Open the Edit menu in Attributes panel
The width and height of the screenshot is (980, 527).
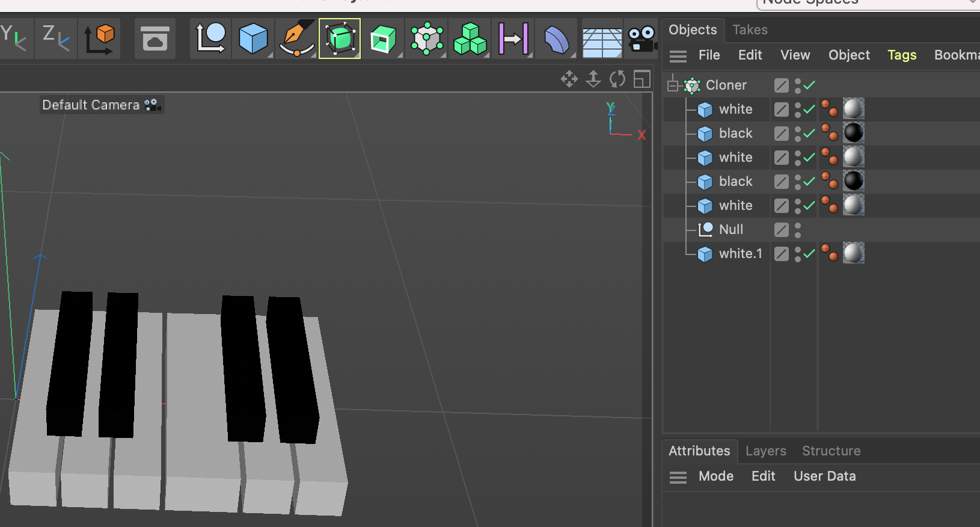(x=763, y=476)
